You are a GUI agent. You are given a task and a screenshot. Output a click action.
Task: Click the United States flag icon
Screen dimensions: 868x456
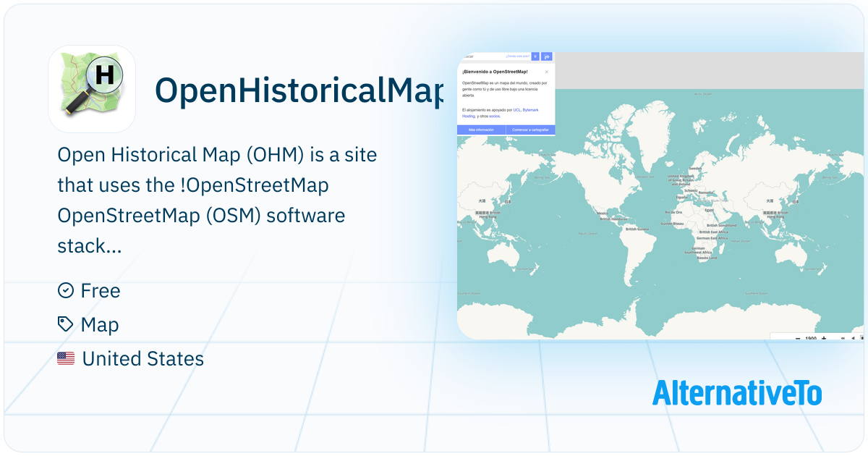[x=66, y=358]
